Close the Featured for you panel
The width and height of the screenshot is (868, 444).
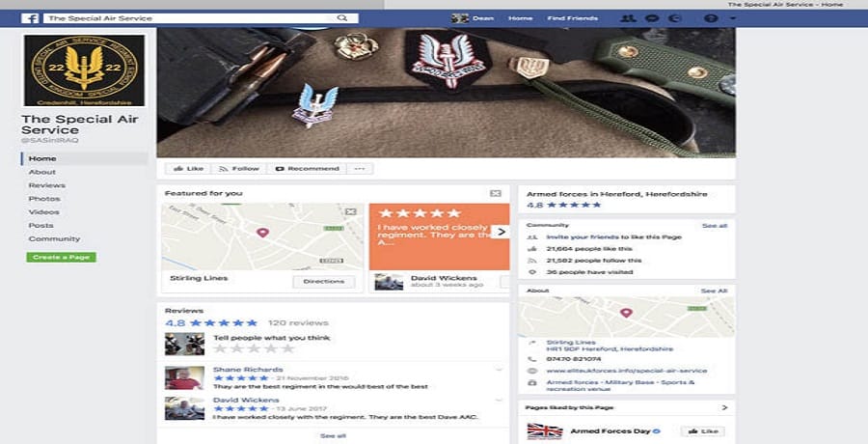496,193
